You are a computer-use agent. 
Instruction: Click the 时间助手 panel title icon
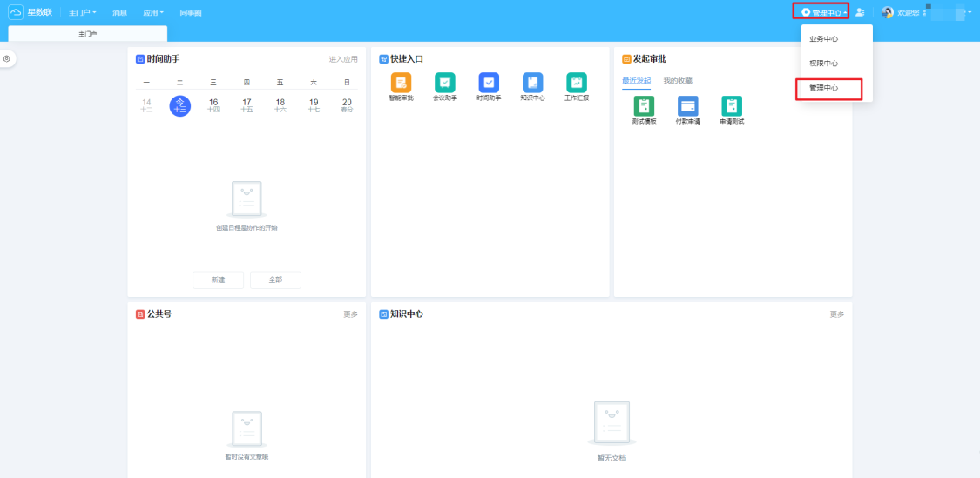coord(140,59)
